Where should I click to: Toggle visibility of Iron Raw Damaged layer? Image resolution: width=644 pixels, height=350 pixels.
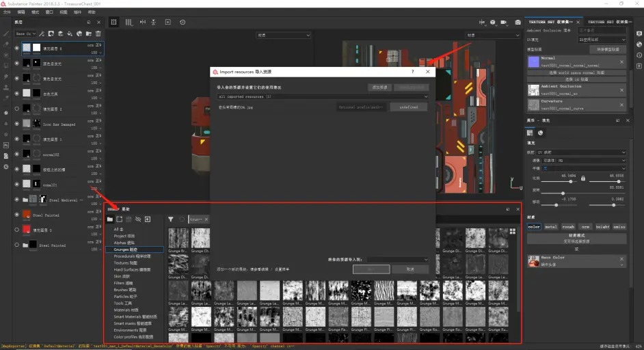17,124
